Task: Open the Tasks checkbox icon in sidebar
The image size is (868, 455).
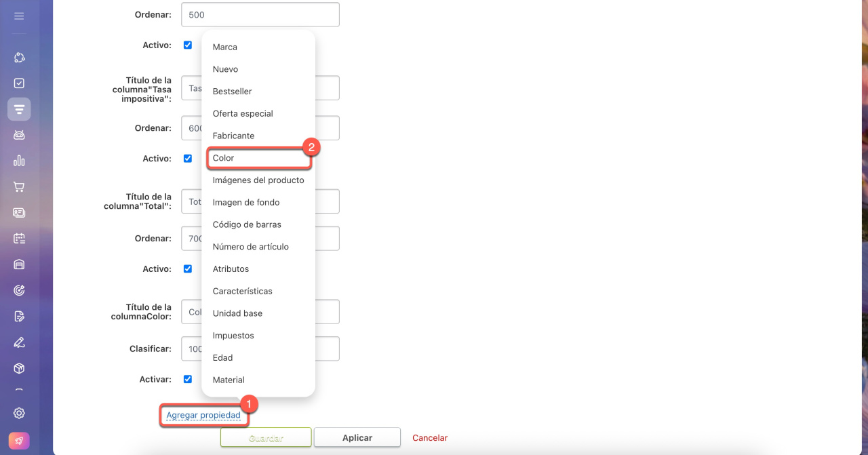Action: (19, 83)
